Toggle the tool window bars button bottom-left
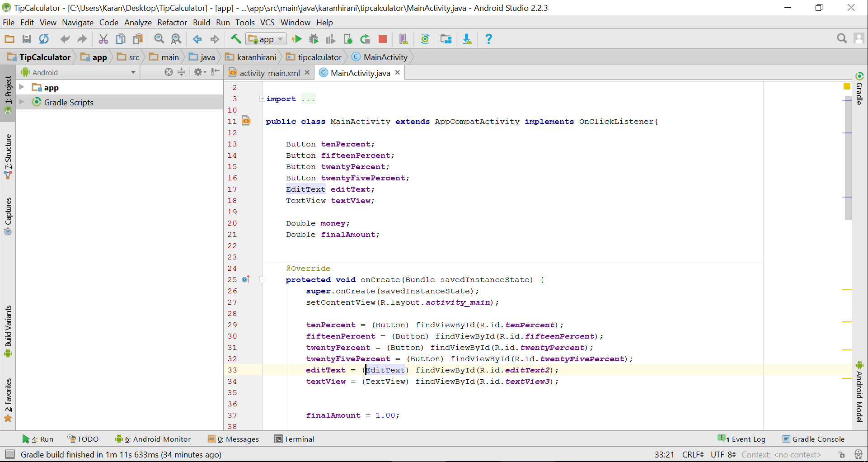The width and height of the screenshot is (868, 462). coord(9,454)
